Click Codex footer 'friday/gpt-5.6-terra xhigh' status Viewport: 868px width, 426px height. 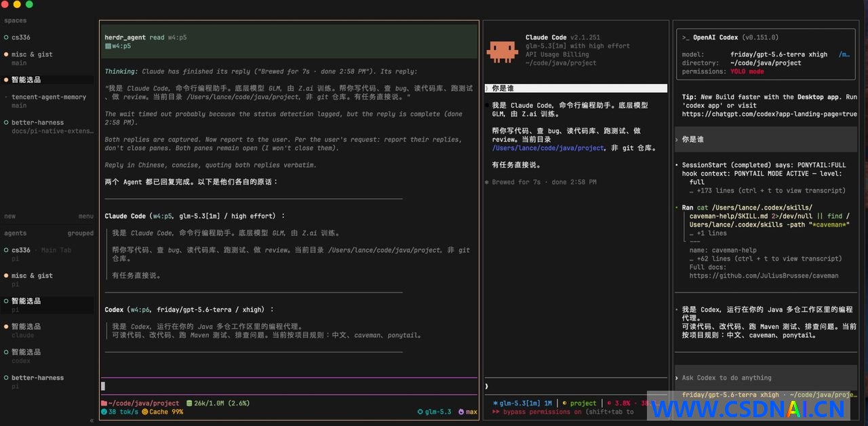tap(730, 395)
